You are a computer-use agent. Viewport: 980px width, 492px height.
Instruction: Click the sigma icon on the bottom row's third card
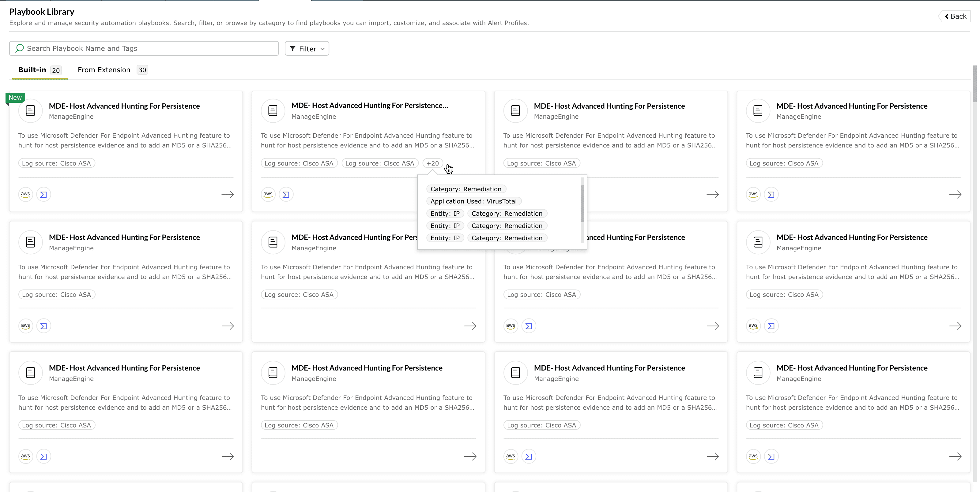point(528,456)
